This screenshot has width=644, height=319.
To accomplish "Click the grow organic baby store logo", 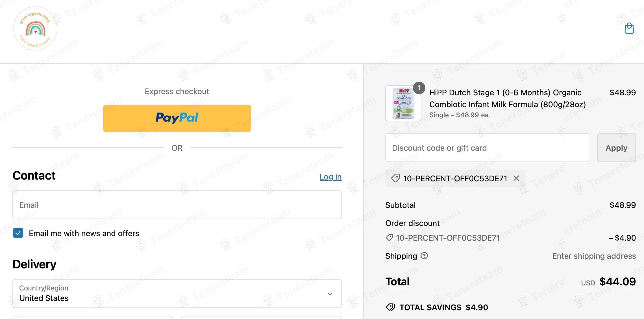I will coord(35,29).
